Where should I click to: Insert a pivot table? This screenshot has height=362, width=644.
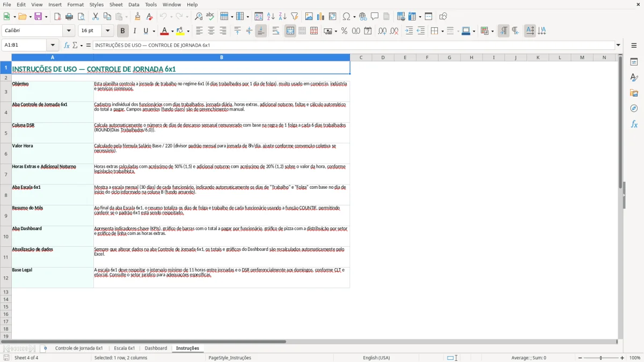click(333, 17)
